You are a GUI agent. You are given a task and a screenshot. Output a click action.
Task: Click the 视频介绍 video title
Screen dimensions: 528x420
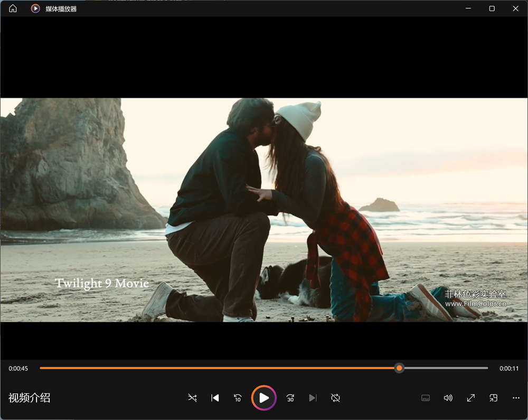point(30,398)
